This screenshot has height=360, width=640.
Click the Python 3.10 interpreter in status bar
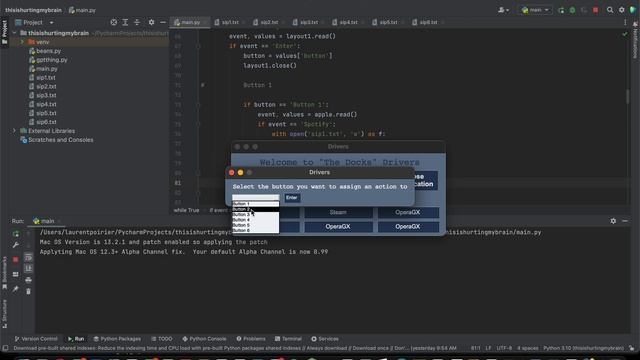point(583,348)
